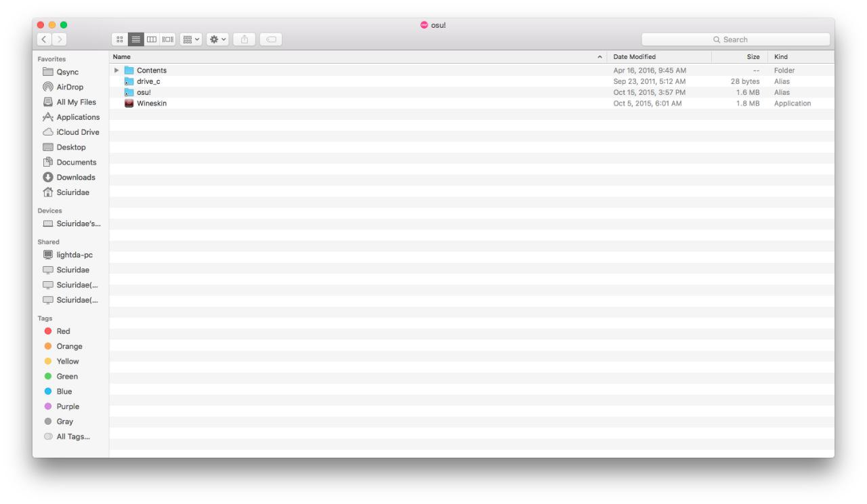Image resolution: width=867 pixels, height=504 pixels.
Task: Open Applications in the sidebar
Action: 70,117
